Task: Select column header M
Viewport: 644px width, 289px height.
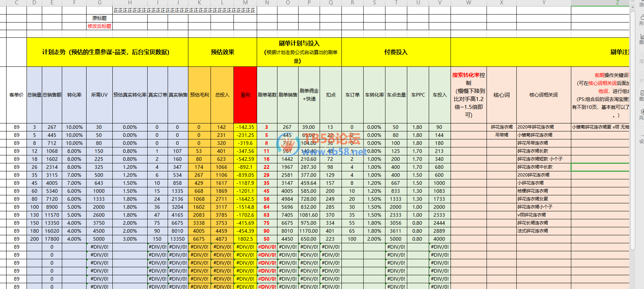Action: tap(245, 3)
